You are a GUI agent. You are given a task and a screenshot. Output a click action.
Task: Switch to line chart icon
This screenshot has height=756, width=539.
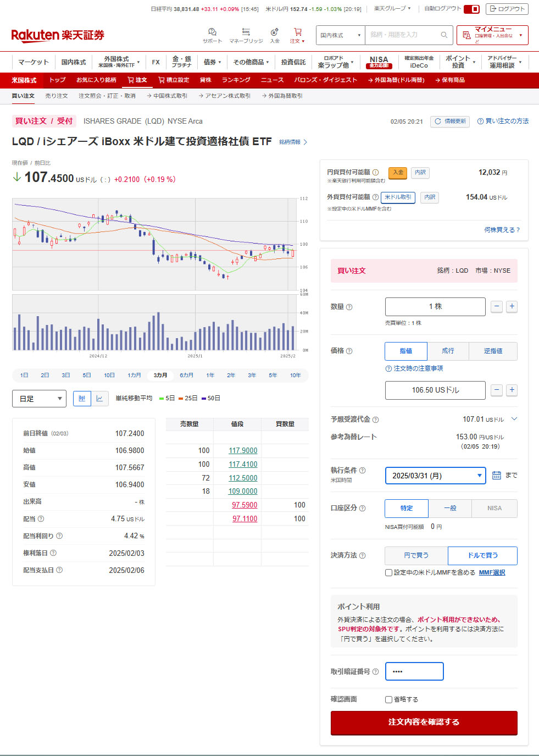tap(99, 399)
